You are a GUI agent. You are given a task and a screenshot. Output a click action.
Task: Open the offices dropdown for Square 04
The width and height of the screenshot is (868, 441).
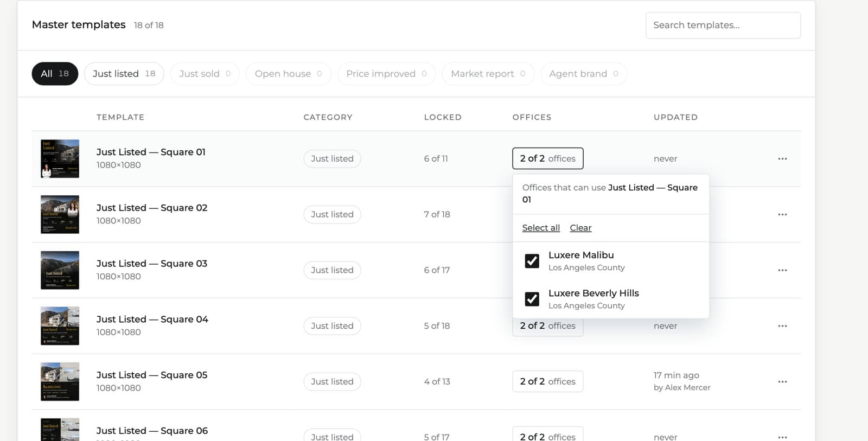click(548, 327)
